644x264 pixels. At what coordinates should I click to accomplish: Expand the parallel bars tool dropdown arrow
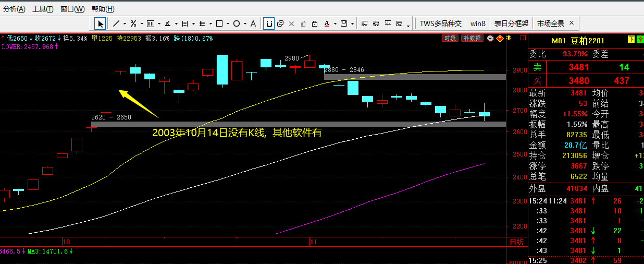(159, 23)
